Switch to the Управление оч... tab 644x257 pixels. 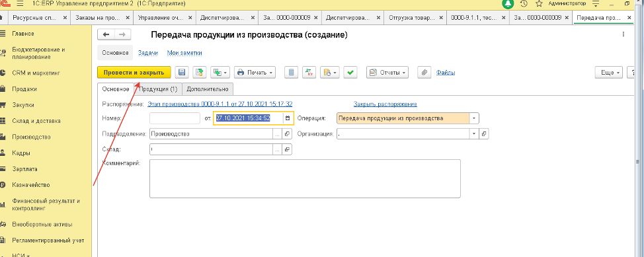[x=161, y=18]
